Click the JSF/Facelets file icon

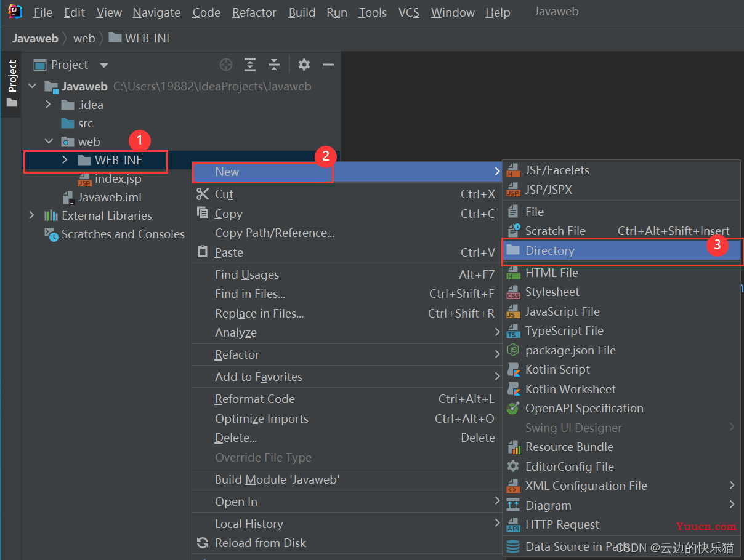click(513, 170)
